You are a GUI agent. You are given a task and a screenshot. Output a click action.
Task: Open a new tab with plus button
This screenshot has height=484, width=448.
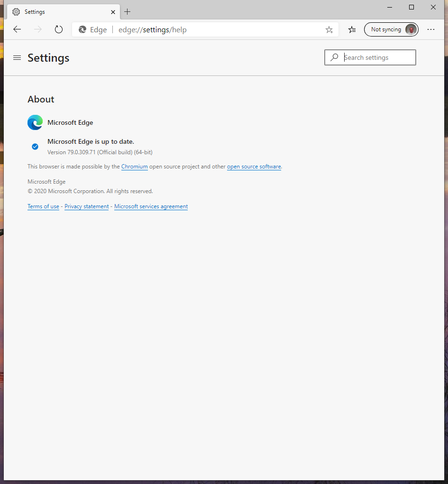coord(127,12)
